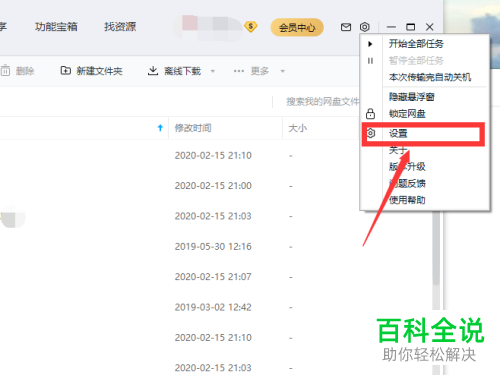500x375 pixels.
Task: Click the blurred user avatar area
Action: click(207, 28)
